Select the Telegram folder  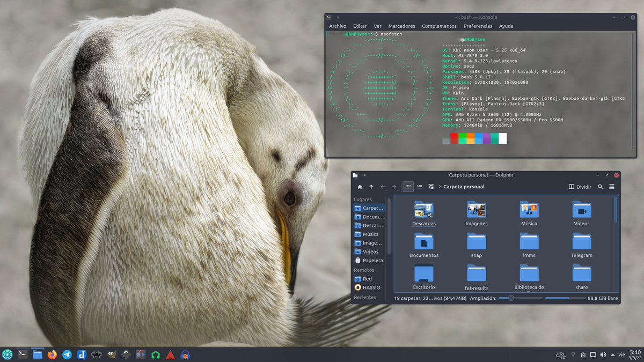point(582,241)
